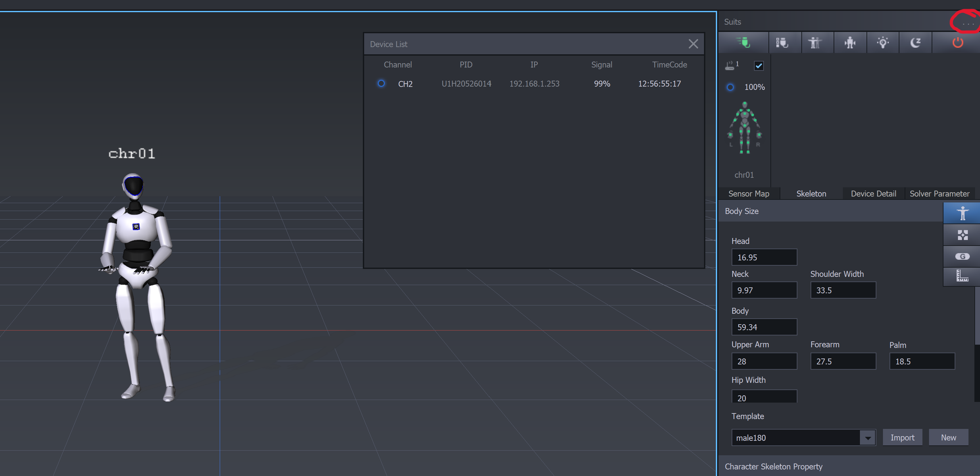Click the sensor body thumbnail for chr01
The height and width of the screenshot is (476, 980).
pos(744,128)
